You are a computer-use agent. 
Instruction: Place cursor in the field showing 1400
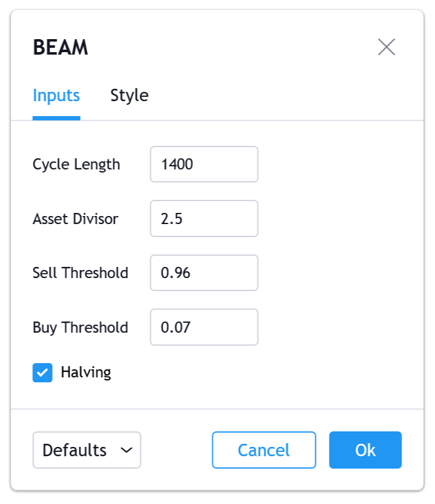click(204, 164)
